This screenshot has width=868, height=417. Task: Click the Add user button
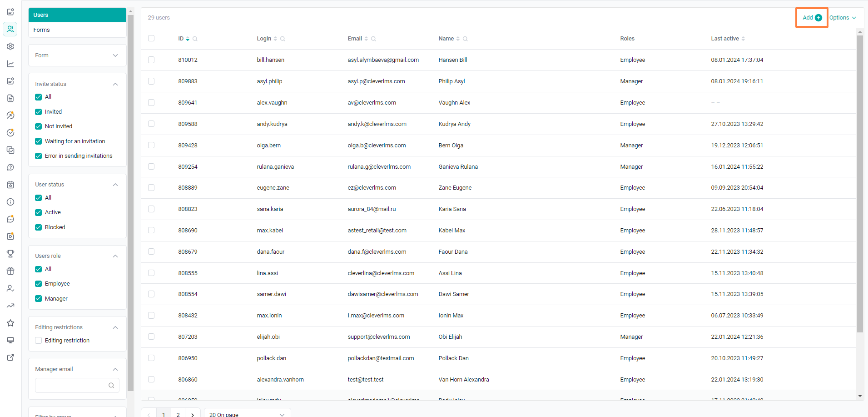tap(812, 18)
